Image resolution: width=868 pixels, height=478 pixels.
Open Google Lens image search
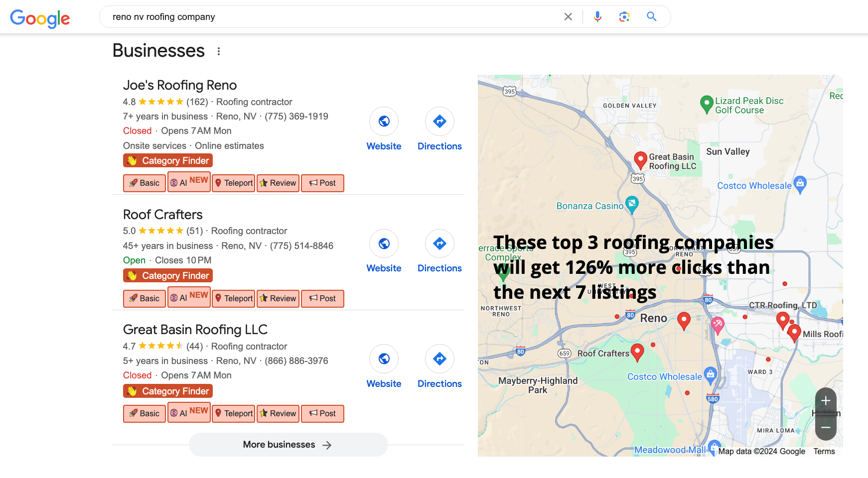click(x=624, y=16)
